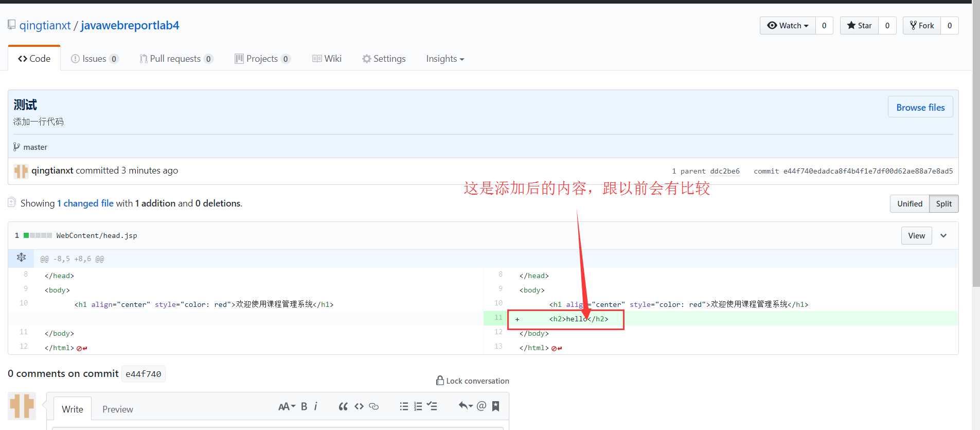
Task: Click Browse files button
Action: [x=920, y=107]
